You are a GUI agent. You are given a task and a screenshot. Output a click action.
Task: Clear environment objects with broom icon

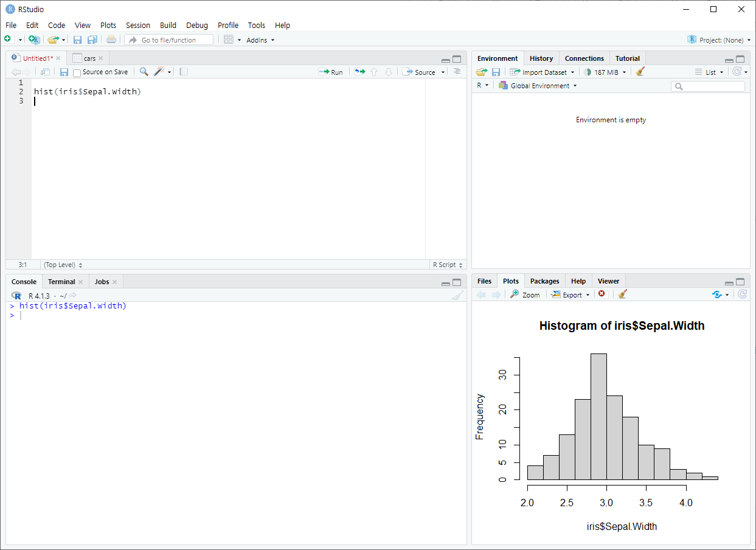click(640, 72)
